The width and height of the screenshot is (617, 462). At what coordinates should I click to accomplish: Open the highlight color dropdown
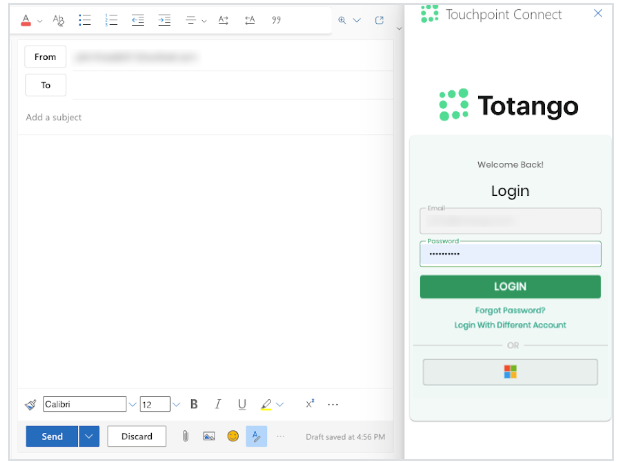pyautogui.click(x=280, y=405)
